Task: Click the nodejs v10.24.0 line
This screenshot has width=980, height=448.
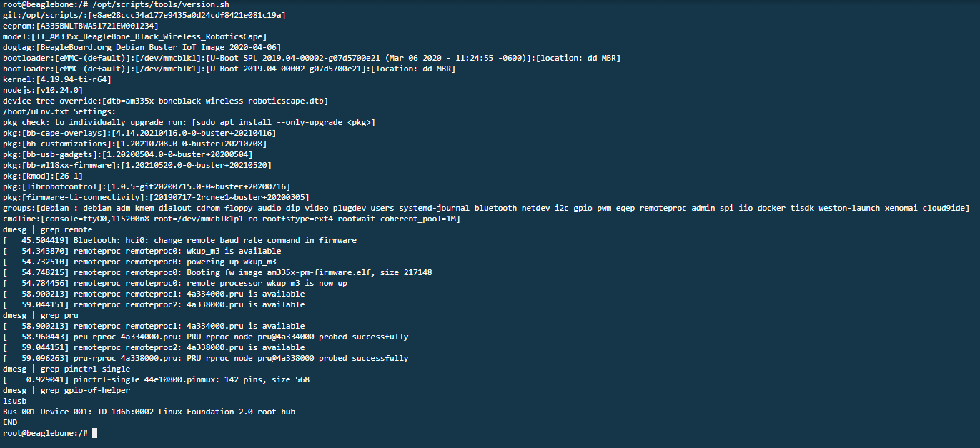Action: click(x=43, y=90)
